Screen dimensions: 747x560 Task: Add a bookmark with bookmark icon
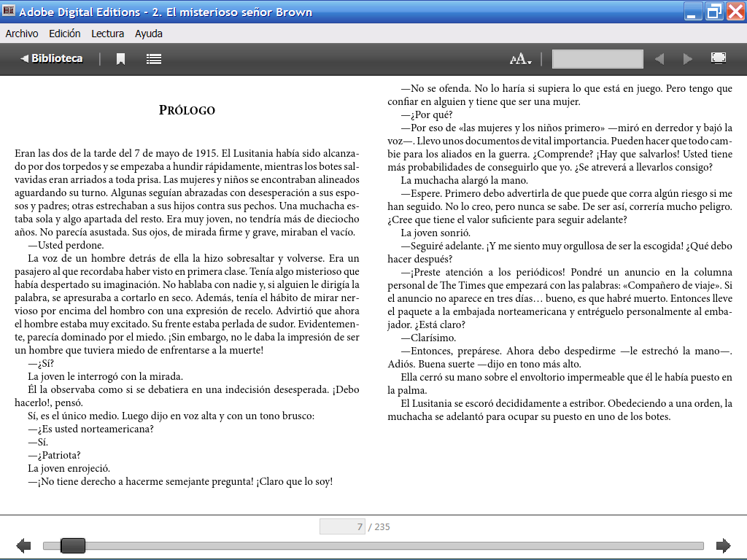(120, 59)
